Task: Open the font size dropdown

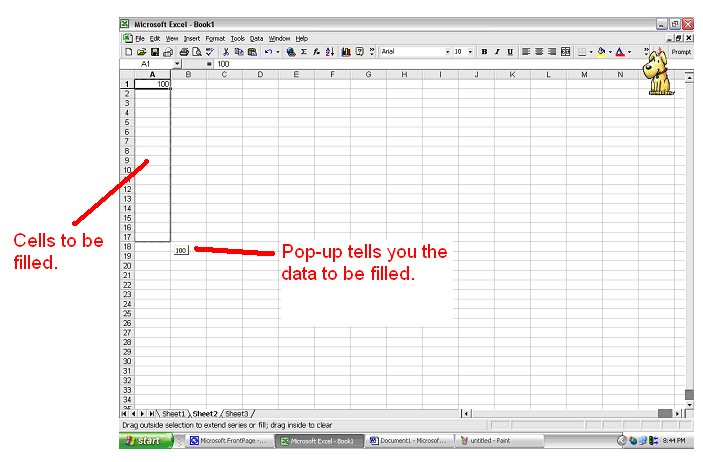Action: [x=470, y=52]
